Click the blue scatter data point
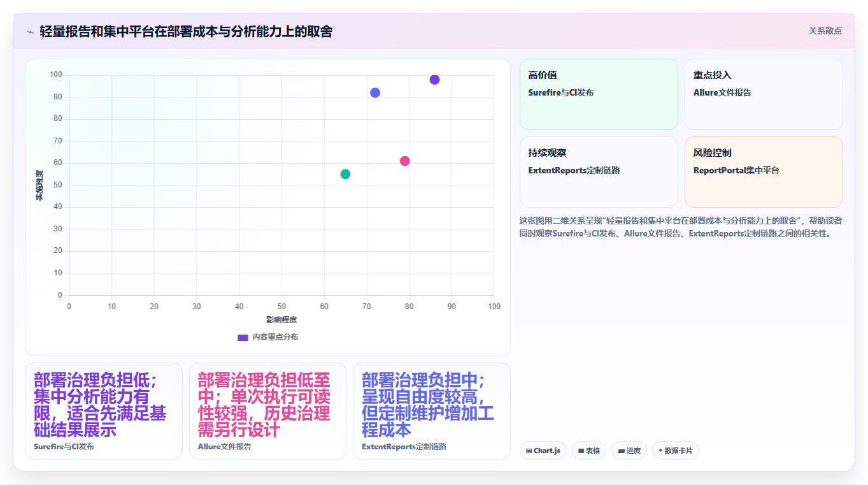868x485 pixels. (375, 92)
